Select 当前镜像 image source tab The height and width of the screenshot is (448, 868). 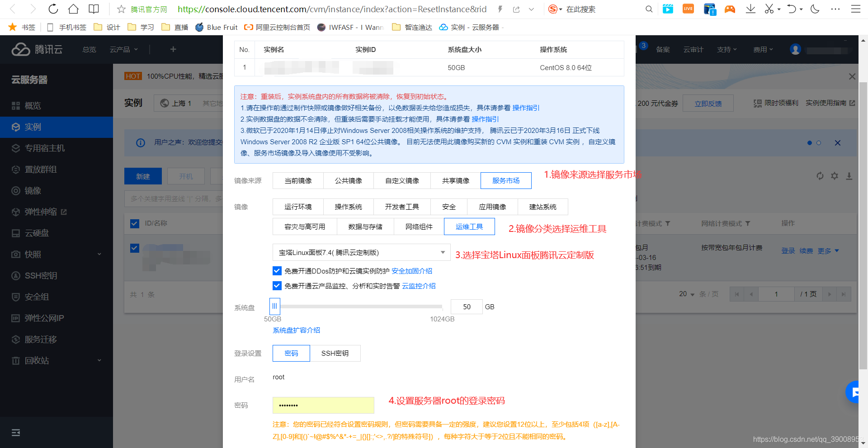pos(298,180)
